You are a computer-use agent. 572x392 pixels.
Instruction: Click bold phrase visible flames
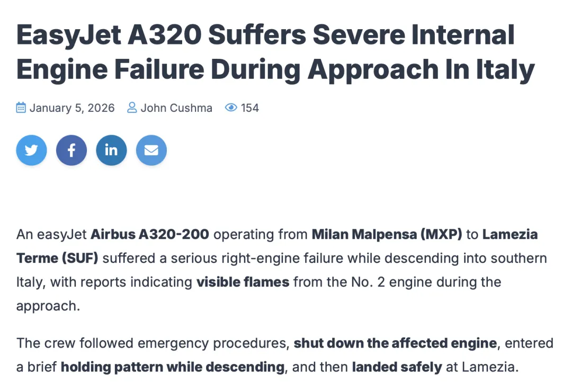(x=243, y=282)
